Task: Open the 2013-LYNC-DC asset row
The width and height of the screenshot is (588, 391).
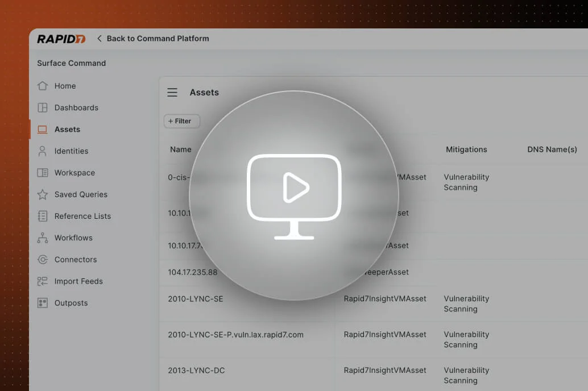Action: tap(196, 371)
